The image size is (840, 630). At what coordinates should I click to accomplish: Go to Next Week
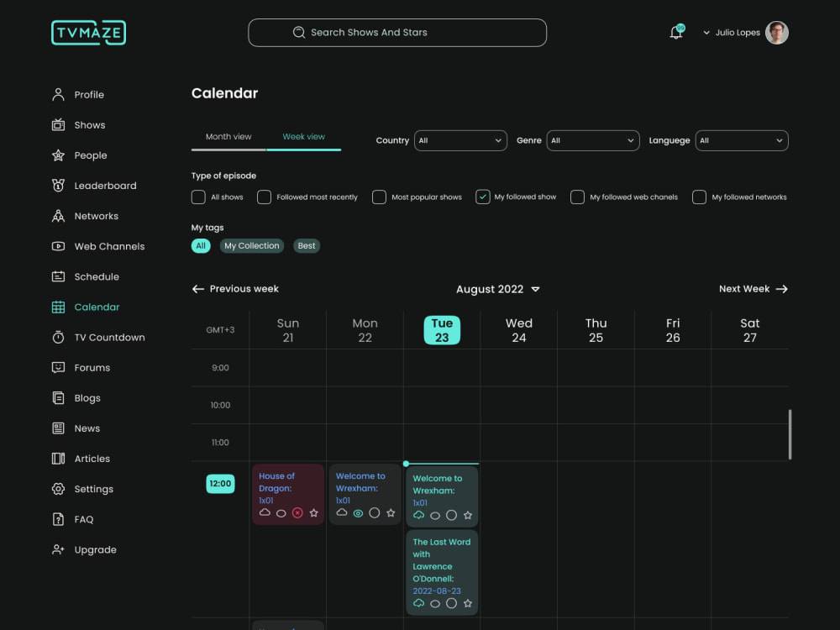[753, 289]
